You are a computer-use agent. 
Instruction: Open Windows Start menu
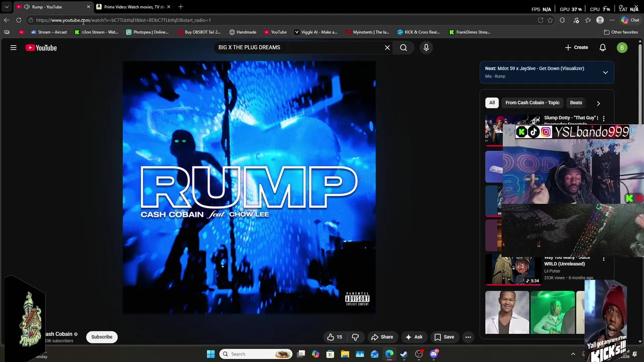coord(211,354)
